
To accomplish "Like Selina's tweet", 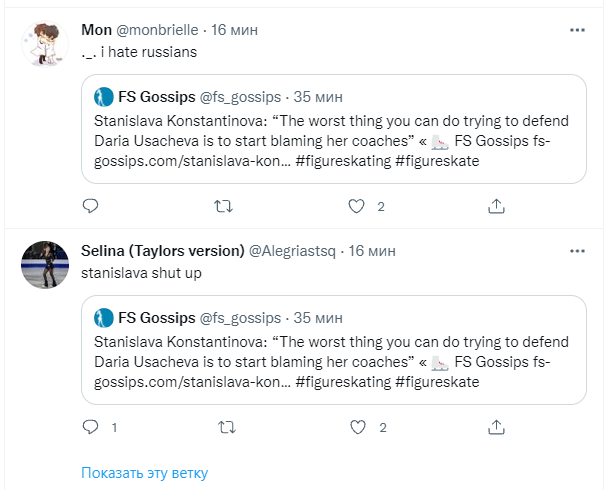I will point(356,427).
